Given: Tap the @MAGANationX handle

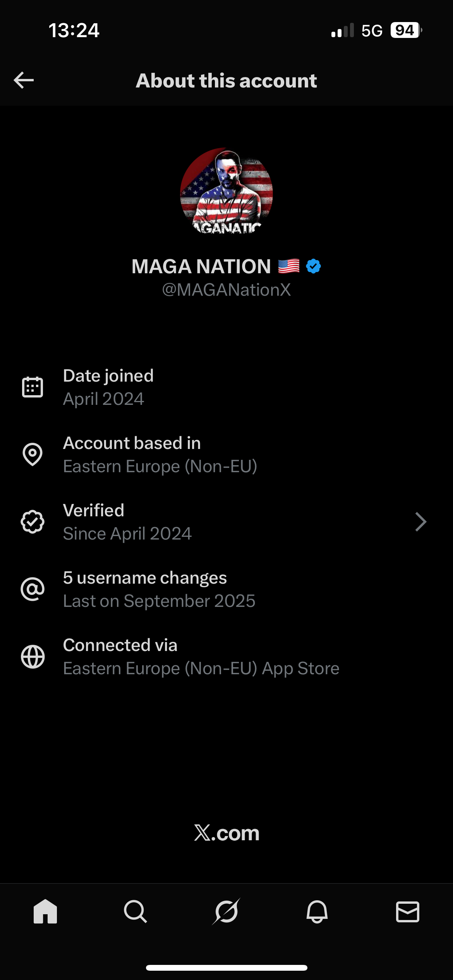Looking at the screenshot, I should 226,290.
